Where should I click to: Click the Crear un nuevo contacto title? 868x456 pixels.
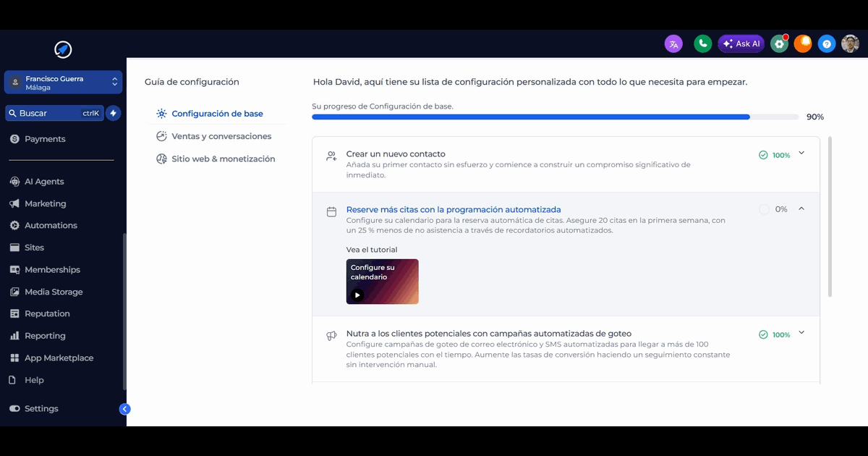click(396, 154)
